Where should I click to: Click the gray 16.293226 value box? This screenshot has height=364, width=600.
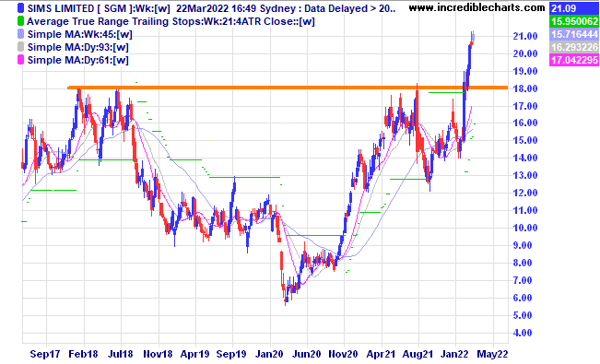pyautogui.click(x=574, y=47)
